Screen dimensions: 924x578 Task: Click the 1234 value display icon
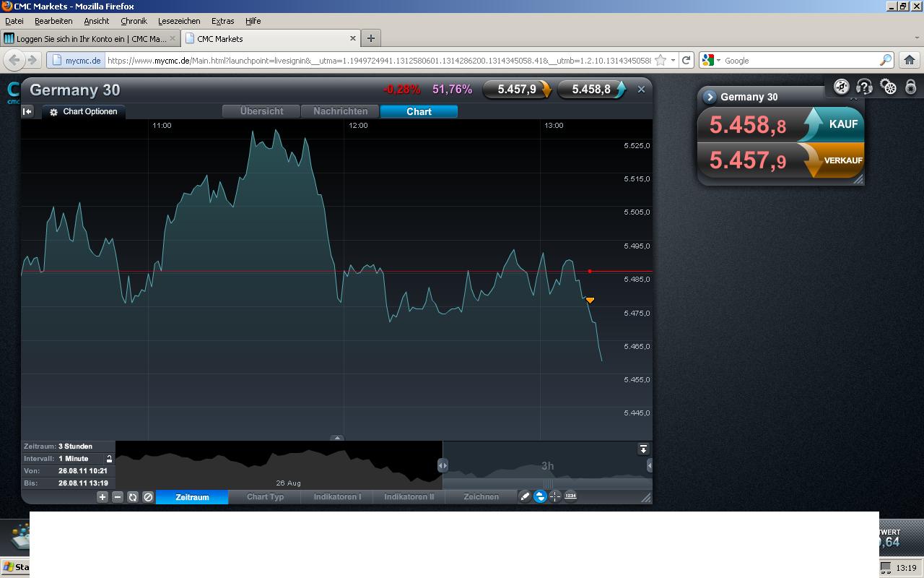pos(570,496)
